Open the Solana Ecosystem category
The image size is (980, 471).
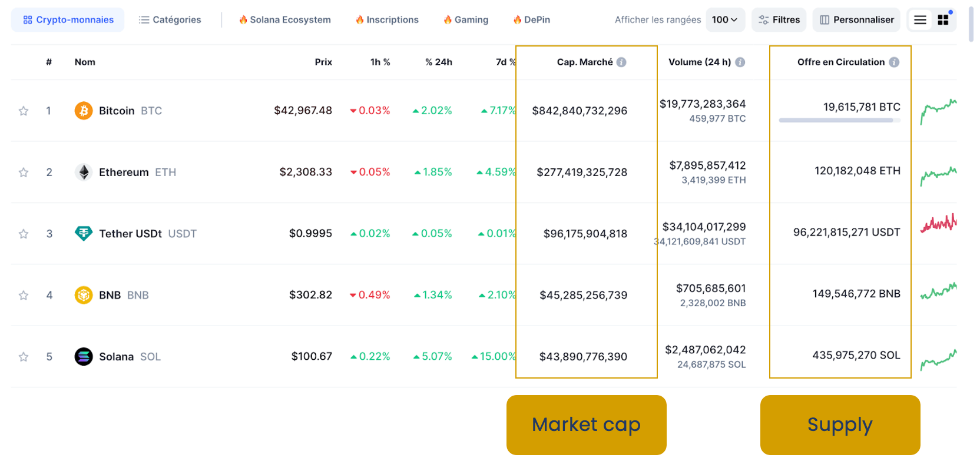(x=285, y=19)
